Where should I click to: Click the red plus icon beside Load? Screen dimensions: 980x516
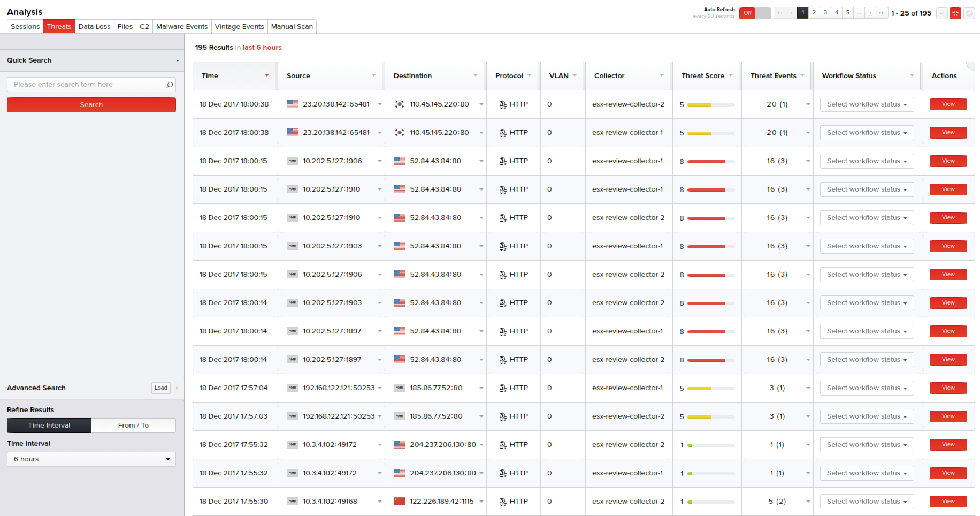(177, 388)
